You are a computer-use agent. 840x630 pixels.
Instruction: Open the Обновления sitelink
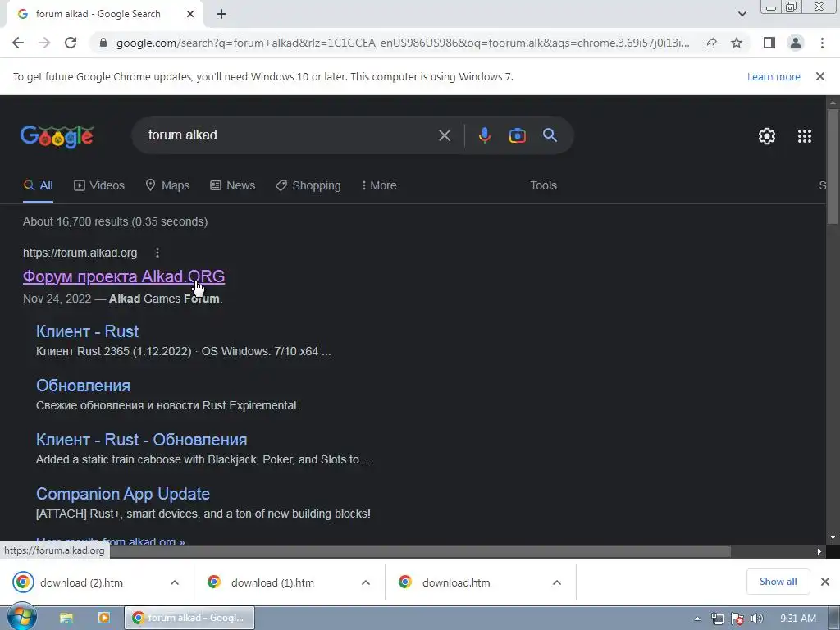83,386
